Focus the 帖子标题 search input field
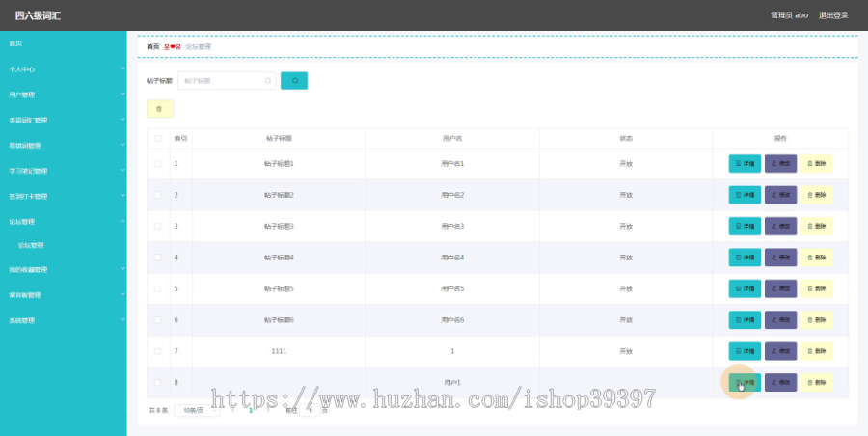Image resolution: width=868 pixels, height=436 pixels. 227,81
